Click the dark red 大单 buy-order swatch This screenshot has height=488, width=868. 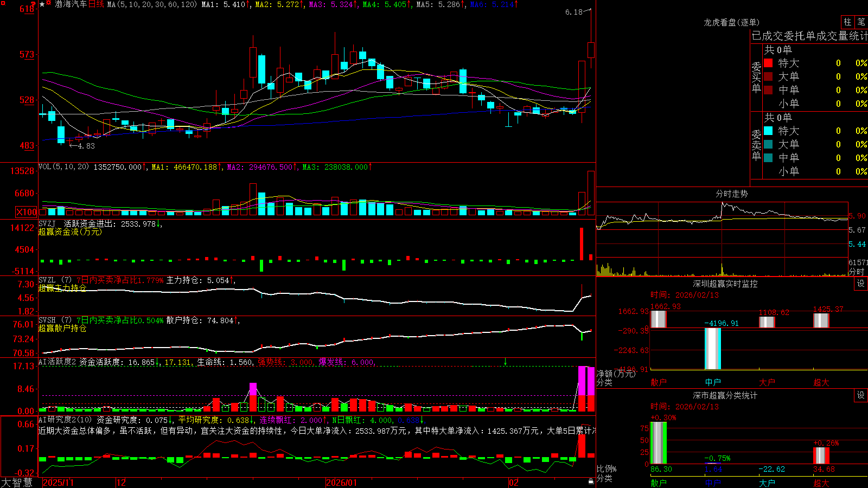click(x=768, y=76)
